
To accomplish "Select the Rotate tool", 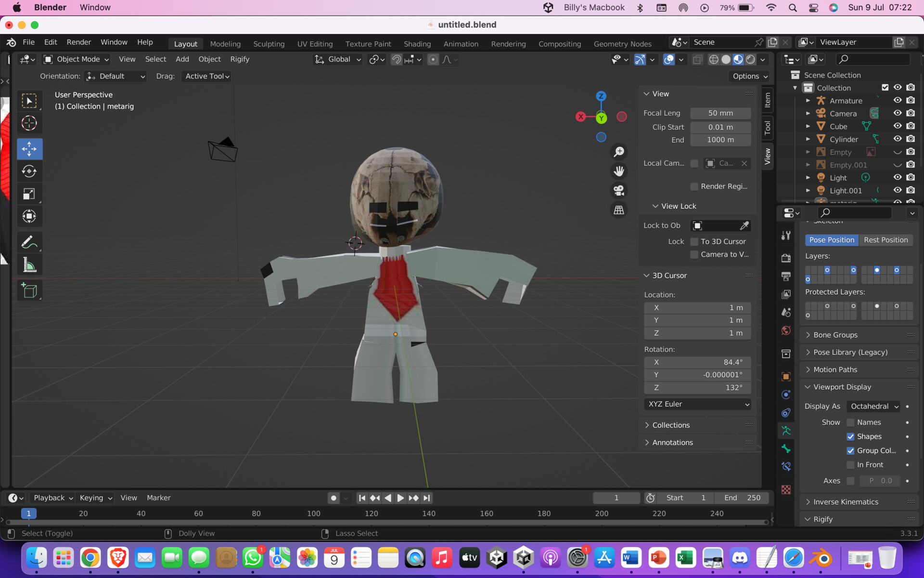I will pyautogui.click(x=29, y=171).
